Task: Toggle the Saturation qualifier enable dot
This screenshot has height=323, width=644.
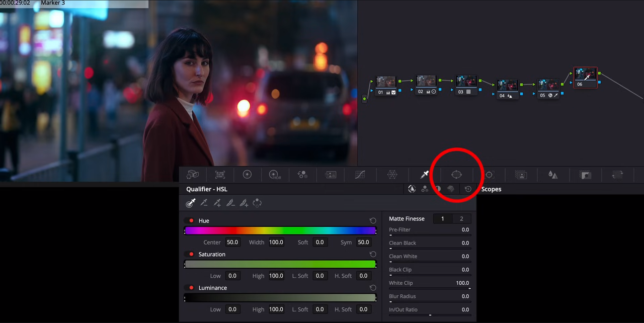Action: 191,255
